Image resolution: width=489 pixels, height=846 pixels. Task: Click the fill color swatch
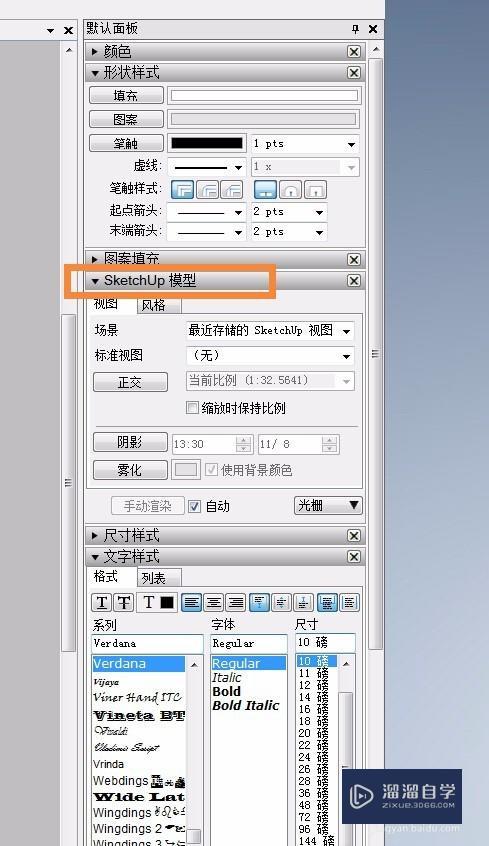click(264, 96)
